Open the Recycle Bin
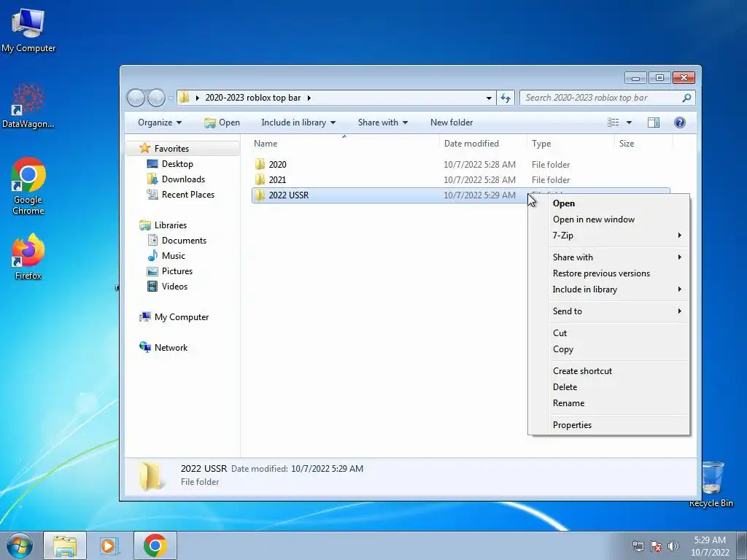 point(712,484)
